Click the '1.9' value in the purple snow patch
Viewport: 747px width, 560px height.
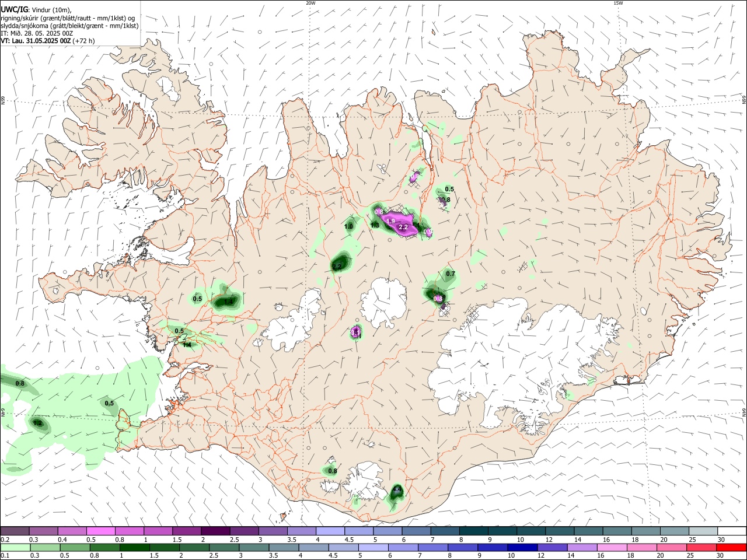point(391,220)
